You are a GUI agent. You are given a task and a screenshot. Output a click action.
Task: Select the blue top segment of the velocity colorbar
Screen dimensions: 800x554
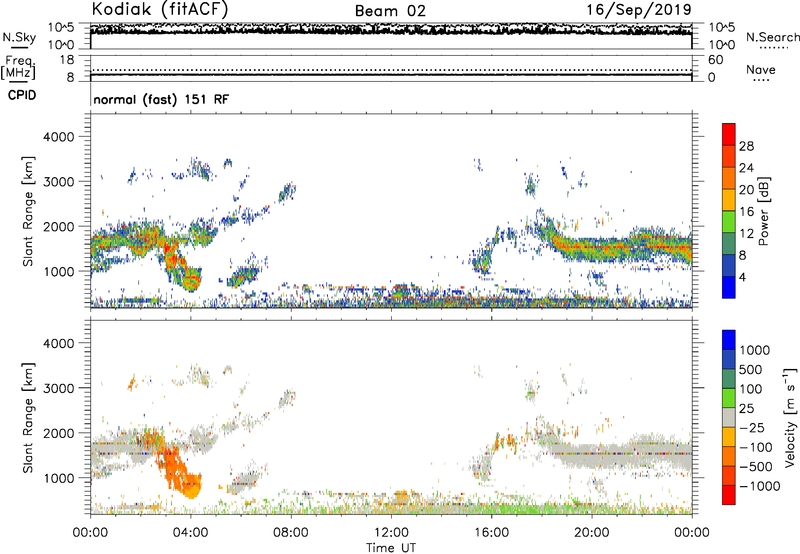pos(729,340)
